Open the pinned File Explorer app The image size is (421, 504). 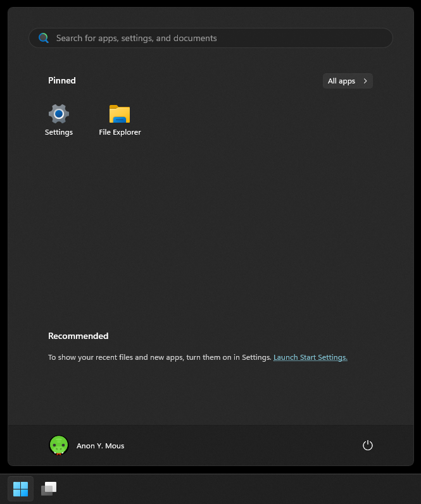[120, 120]
